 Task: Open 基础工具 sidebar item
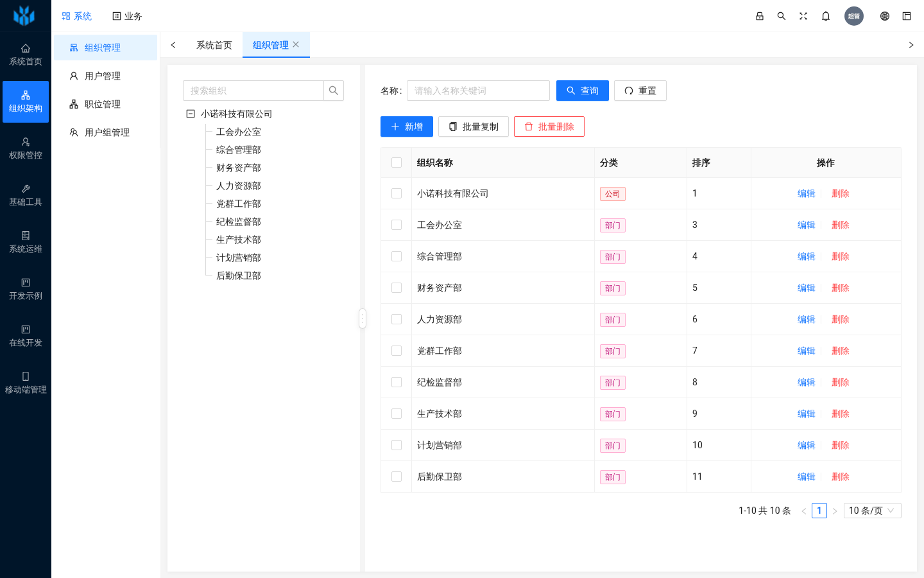(26, 195)
